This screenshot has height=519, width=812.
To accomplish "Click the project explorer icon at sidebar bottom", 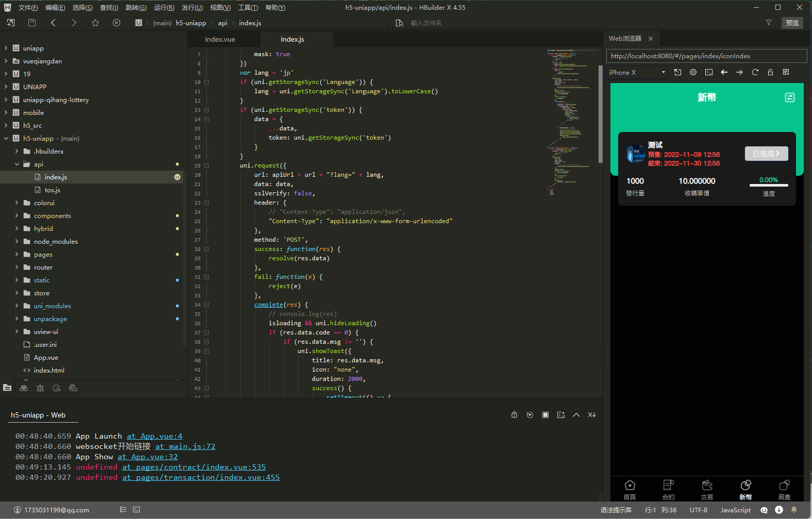I will tap(7, 388).
